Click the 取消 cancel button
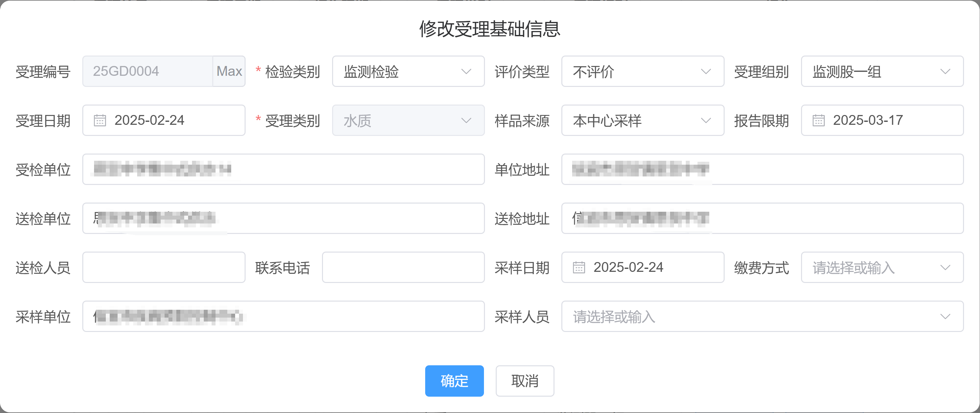 [x=525, y=381]
